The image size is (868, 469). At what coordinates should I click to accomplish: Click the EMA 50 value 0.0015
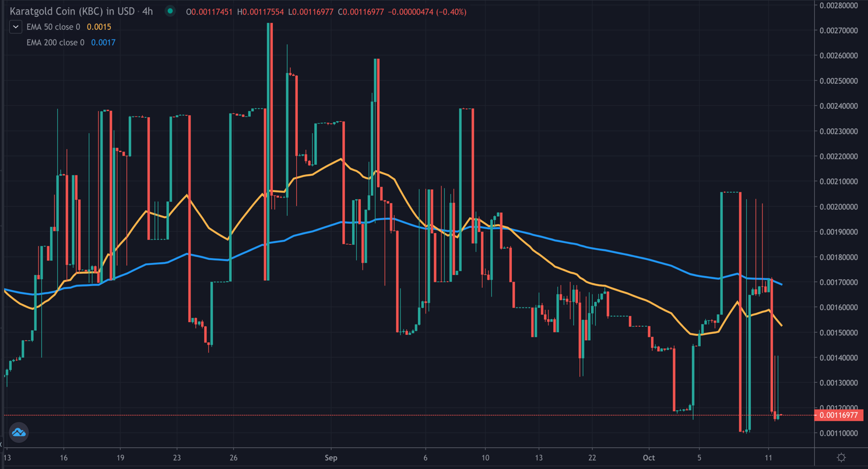99,27
